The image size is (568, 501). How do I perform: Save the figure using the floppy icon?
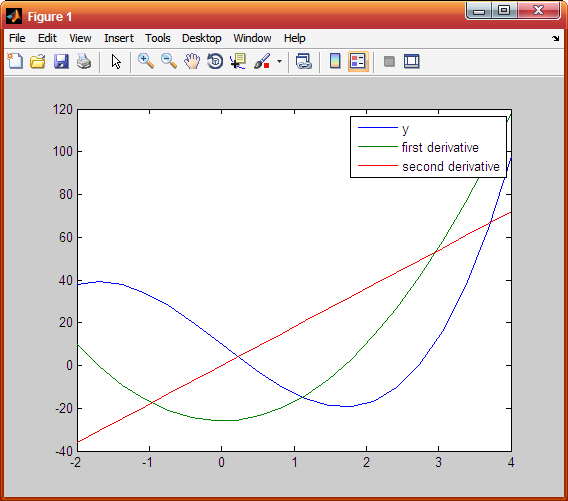point(61,61)
